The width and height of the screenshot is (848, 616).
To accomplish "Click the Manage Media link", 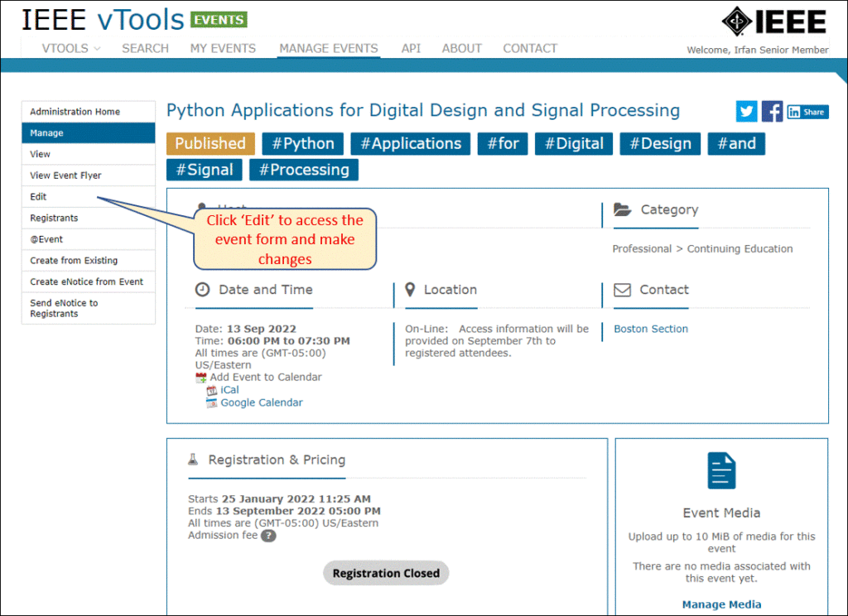I will pos(721,604).
